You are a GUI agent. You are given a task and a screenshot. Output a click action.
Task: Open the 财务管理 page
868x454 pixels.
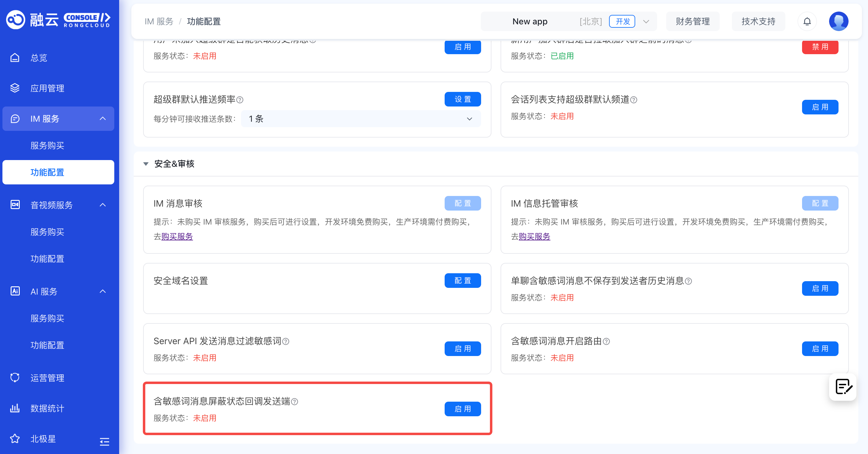(x=692, y=22)
